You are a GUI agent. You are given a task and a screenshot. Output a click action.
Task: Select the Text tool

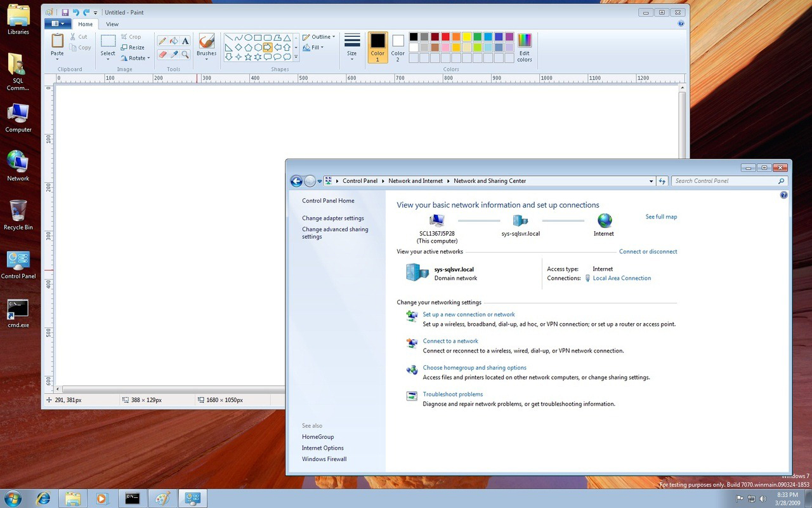pos(185,41)
